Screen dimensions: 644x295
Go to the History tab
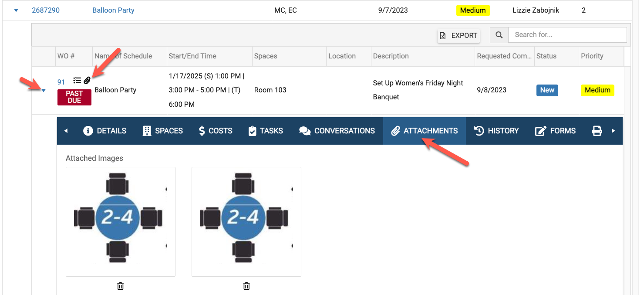click(496, 131)
